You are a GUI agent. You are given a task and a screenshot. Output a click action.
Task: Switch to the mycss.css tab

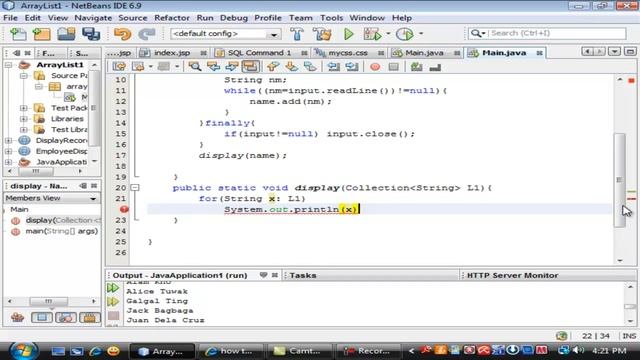coord(348,53)
